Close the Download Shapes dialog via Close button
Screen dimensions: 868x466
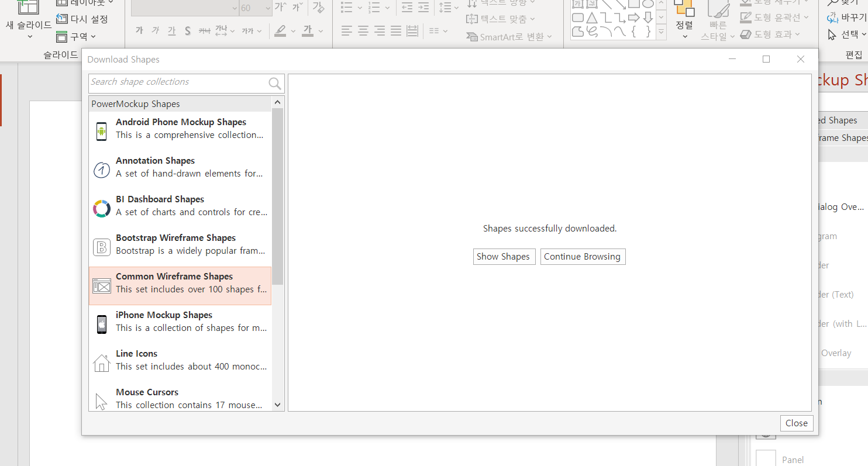pyautogui.click(x=797, y=423)
